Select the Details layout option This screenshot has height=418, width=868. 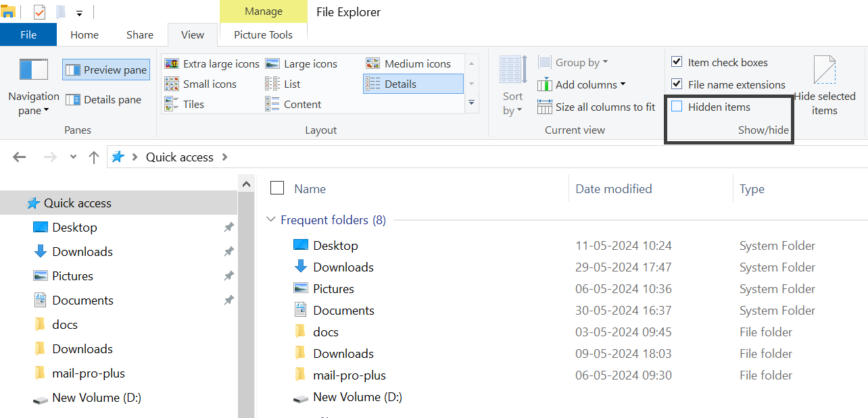[x=413, y=84]
